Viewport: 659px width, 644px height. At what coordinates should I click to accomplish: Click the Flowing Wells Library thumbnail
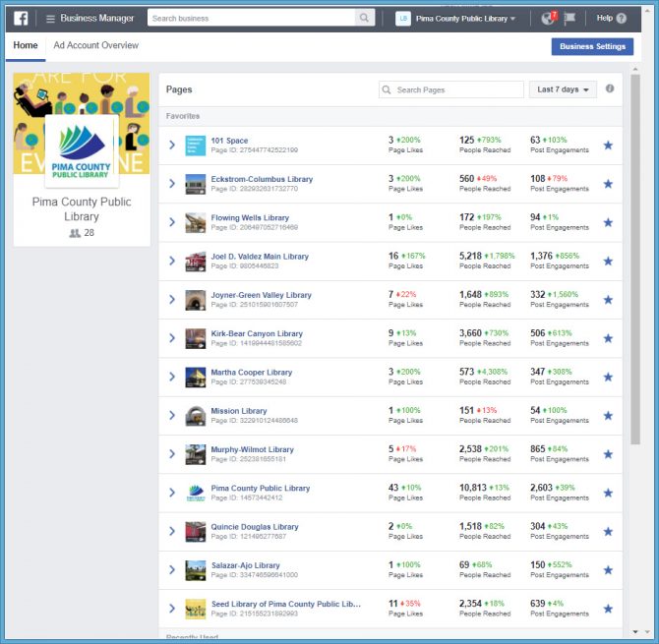coord(196,222)
